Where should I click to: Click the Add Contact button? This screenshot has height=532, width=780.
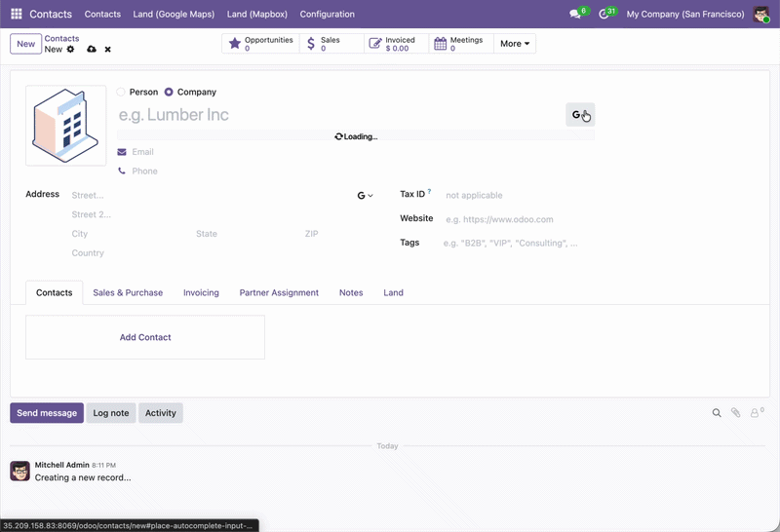tap(145, 337)
